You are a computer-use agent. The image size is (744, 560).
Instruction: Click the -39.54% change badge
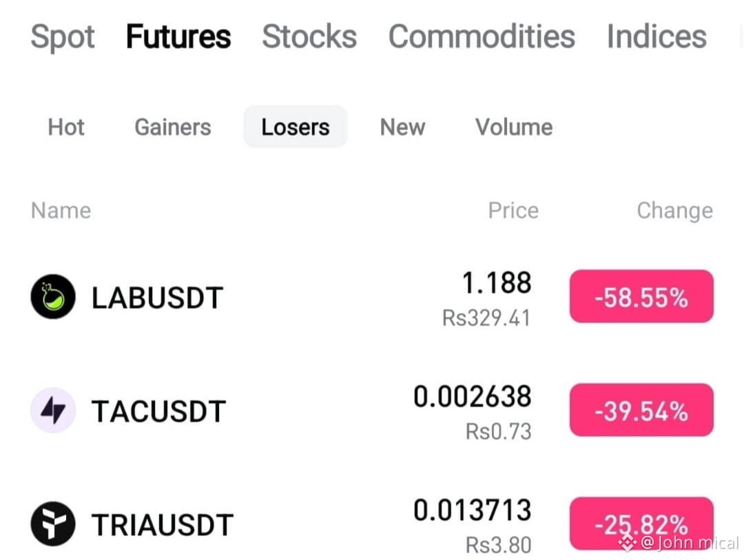point(641,410)
